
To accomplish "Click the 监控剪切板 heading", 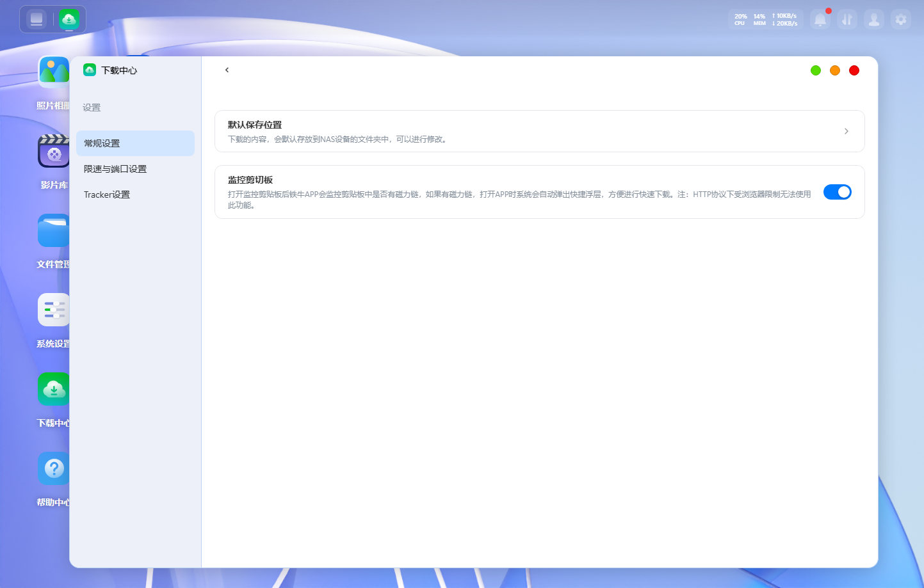I will click(250, 180).
